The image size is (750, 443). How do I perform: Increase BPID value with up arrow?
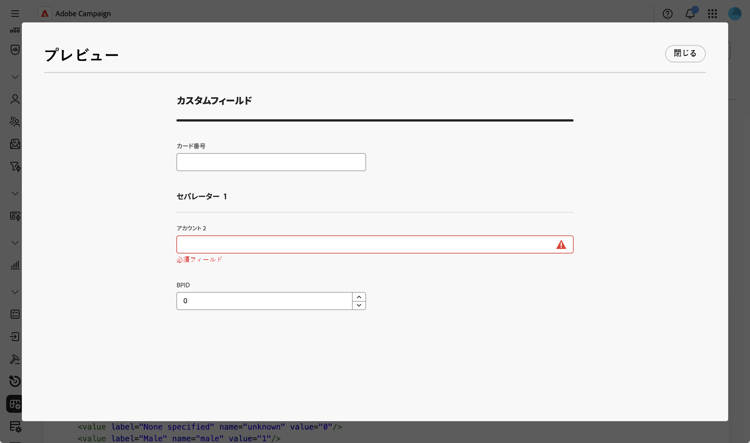(359, 297)
